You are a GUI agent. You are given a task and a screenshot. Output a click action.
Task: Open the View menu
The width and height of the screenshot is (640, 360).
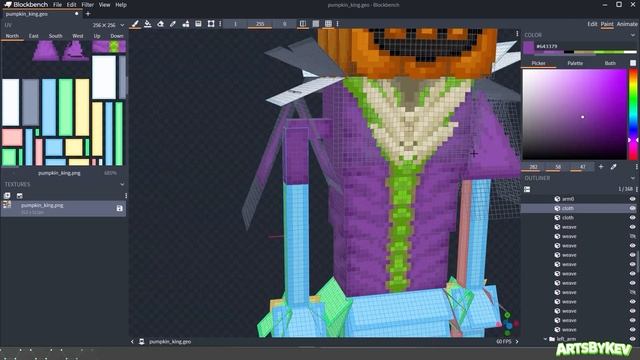tap(104, 4)
